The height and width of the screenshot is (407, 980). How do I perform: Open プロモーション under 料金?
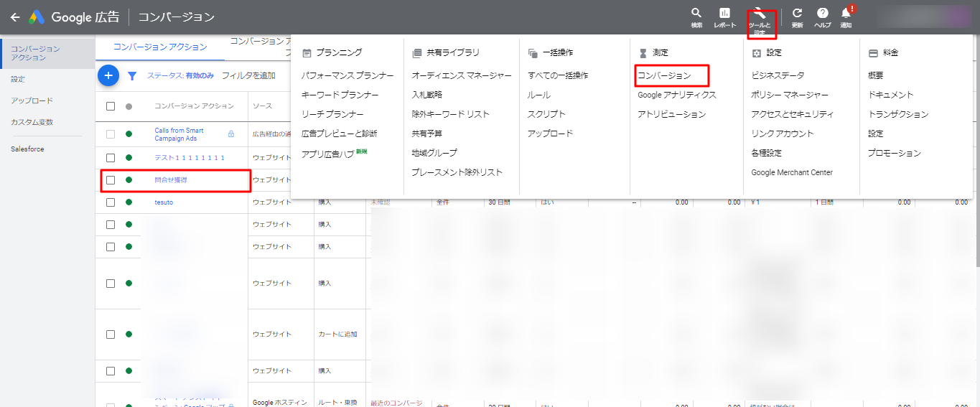point(894,153)
